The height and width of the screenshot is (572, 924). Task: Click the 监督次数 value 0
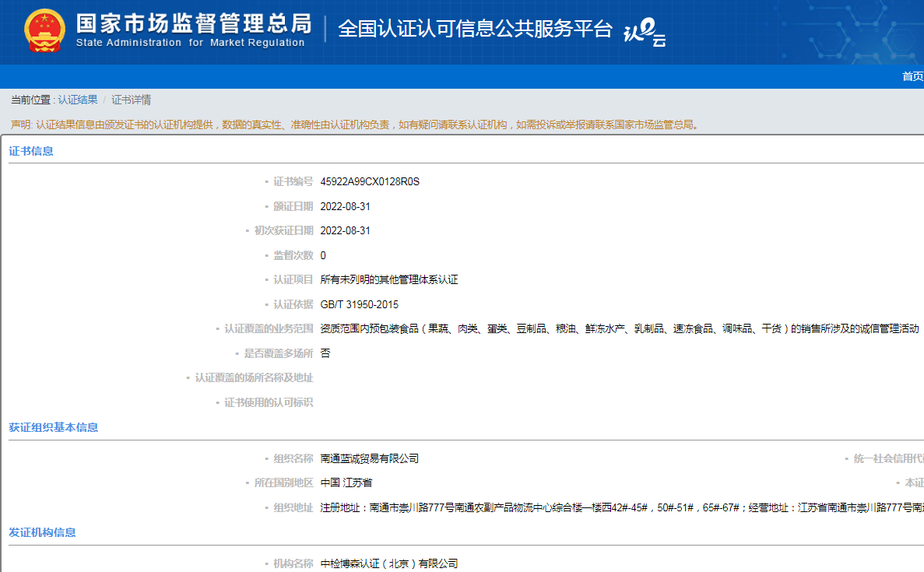pos(323,255)
